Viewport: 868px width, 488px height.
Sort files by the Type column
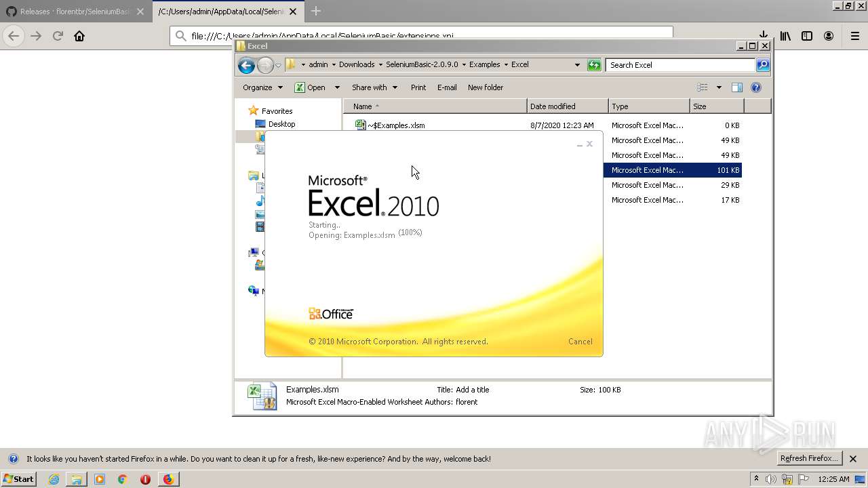(649, 106)
